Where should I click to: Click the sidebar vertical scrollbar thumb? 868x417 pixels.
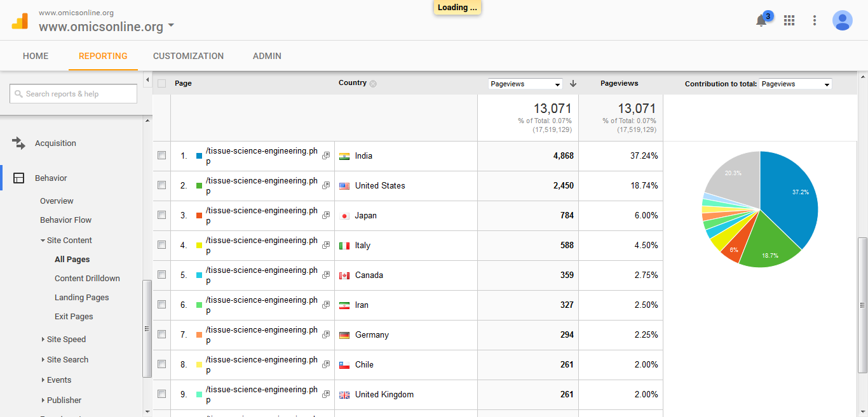pyautogui.click(x=147, y=328)
